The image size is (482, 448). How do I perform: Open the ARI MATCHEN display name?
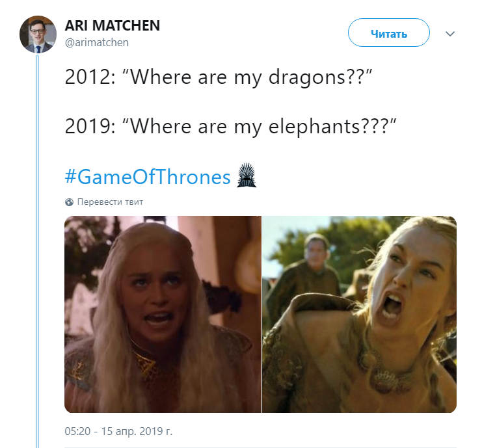(112, 25)
